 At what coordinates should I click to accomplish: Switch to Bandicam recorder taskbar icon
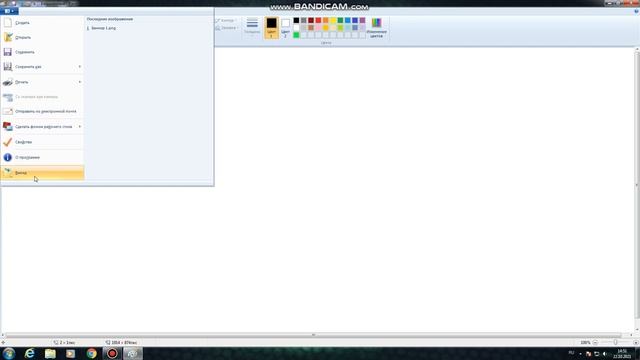pos(112,353)
